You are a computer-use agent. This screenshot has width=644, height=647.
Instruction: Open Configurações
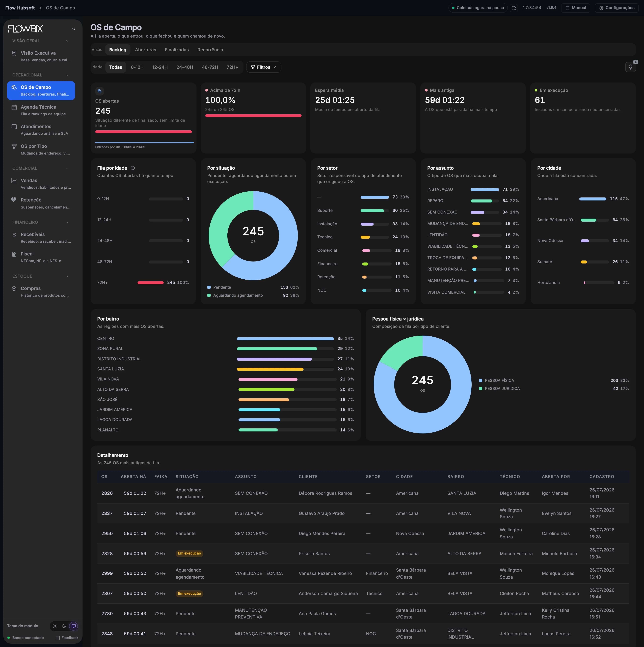pyautogui.click(x=616, y=8)
